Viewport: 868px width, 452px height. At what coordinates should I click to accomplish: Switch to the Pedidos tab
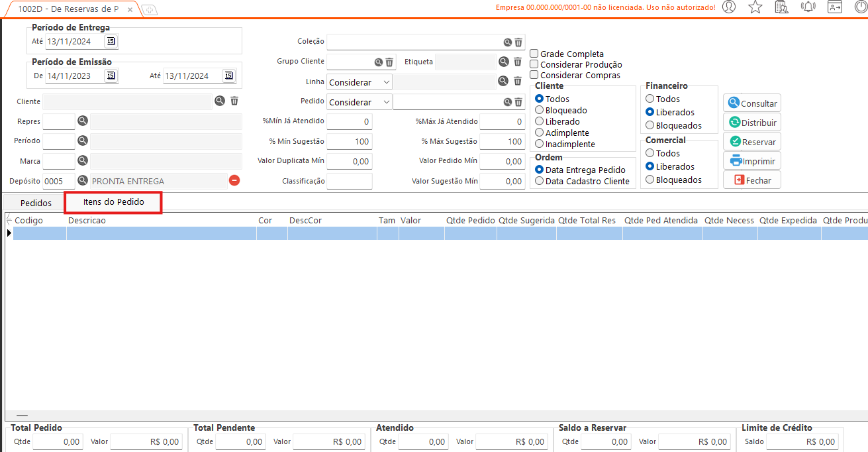[x=36, y=203]
